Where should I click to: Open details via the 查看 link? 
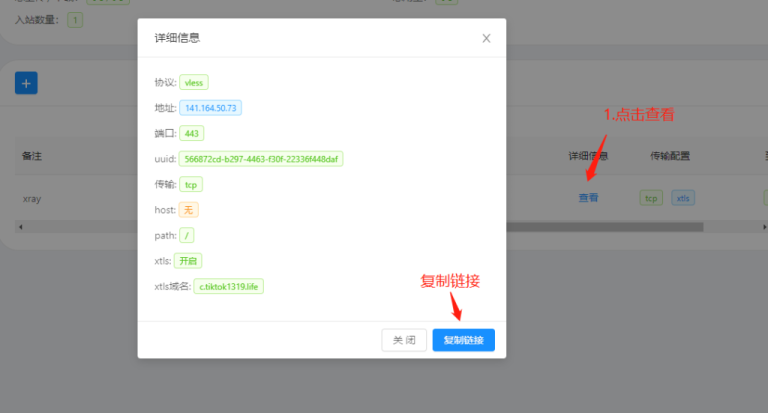pos(588,198)
